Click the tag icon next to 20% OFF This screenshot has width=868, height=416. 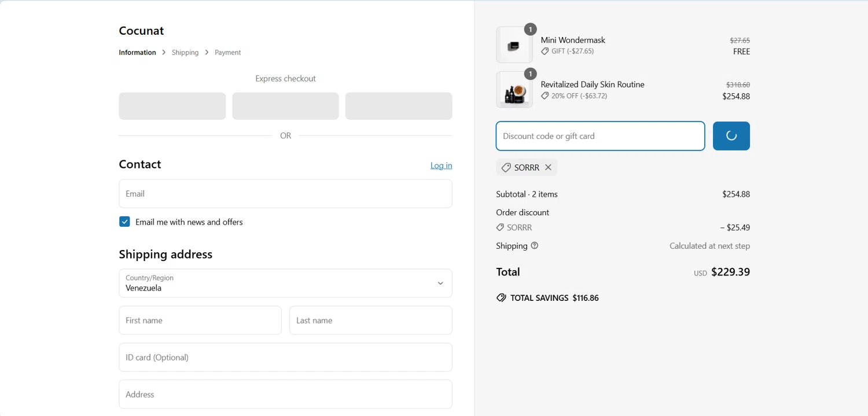pyautogui.click(x=545, y=96)
